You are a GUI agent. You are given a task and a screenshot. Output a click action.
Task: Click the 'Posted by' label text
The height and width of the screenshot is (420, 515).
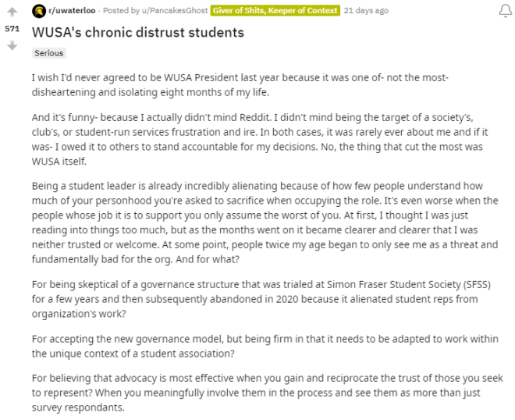pos(121,10)
